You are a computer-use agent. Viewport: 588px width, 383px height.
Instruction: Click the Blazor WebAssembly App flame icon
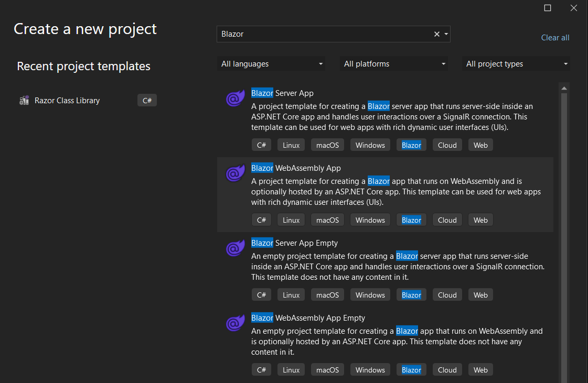(x=235, y=172)
